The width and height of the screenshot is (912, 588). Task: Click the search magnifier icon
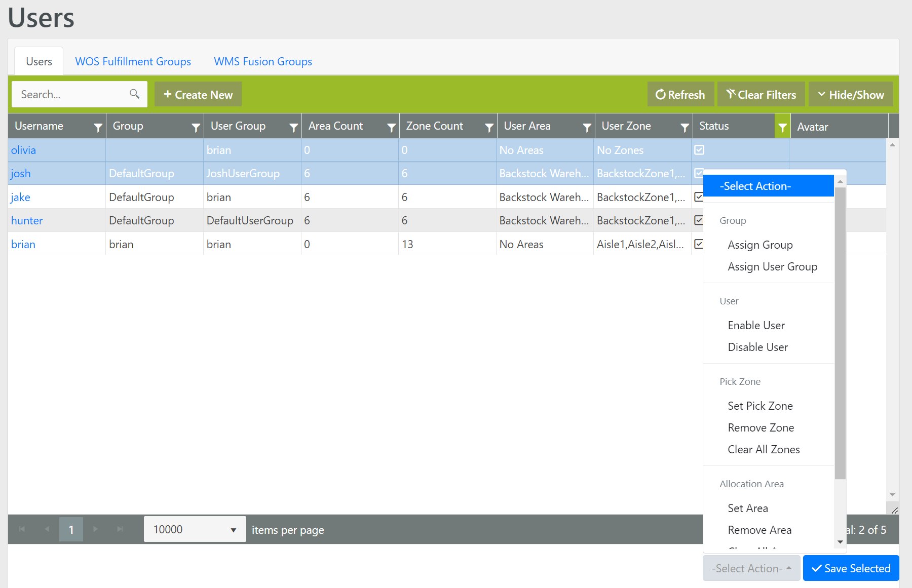coord(134,94)
